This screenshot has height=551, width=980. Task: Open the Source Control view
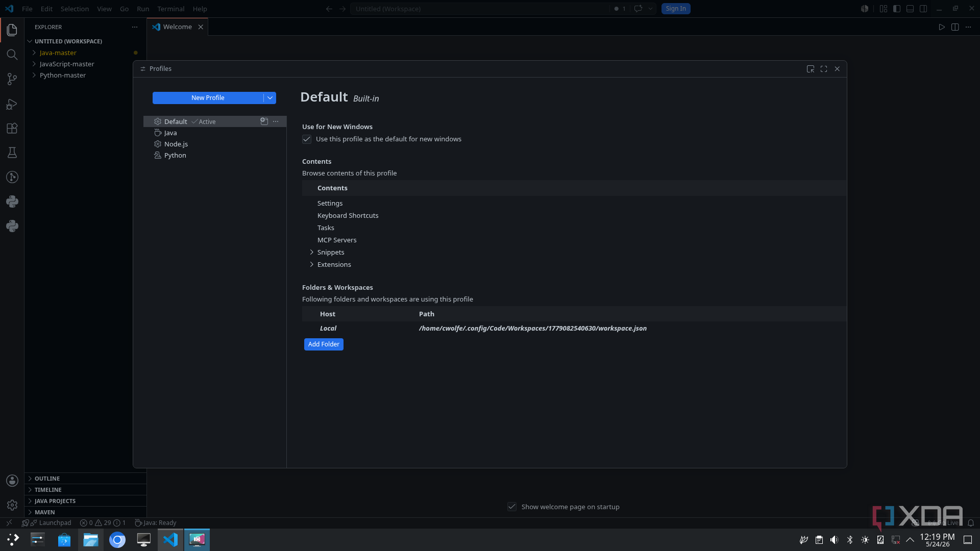click(x=12, y=79)
